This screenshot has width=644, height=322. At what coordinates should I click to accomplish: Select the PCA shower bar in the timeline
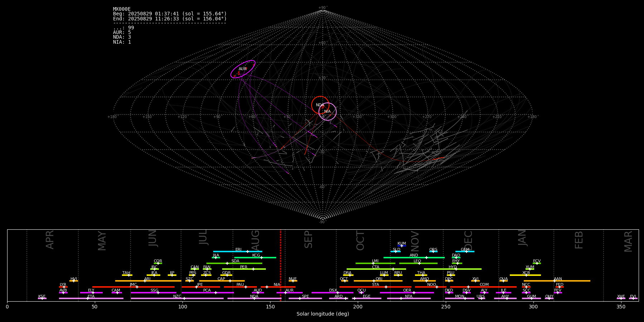click(x=208, y=293)
